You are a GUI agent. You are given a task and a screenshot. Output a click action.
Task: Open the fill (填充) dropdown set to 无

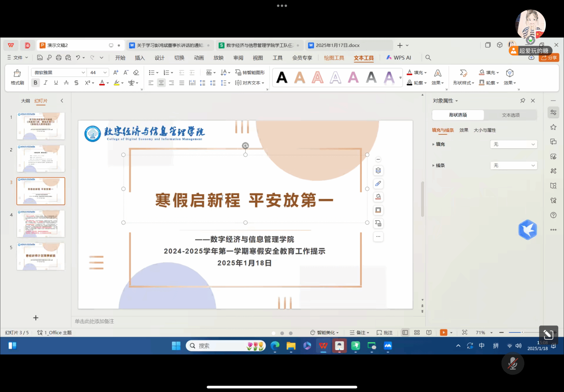coord(513,144)
